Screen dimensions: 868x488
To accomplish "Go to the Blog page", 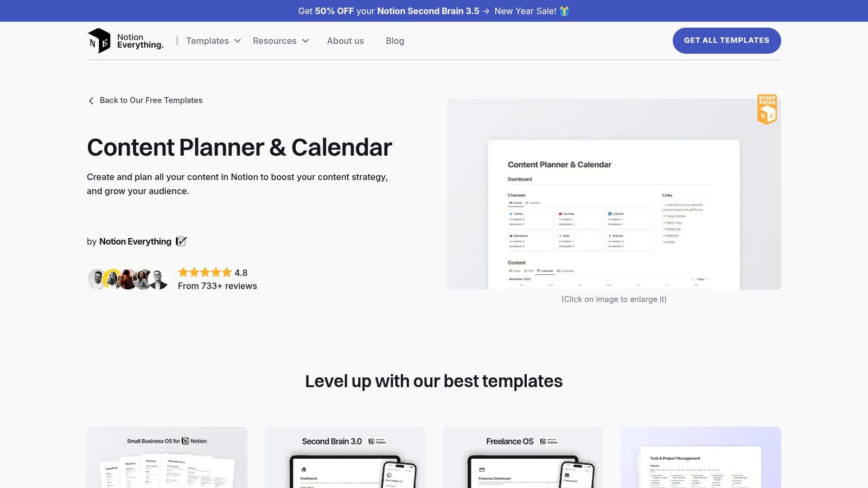I will (x=394, y=41).
